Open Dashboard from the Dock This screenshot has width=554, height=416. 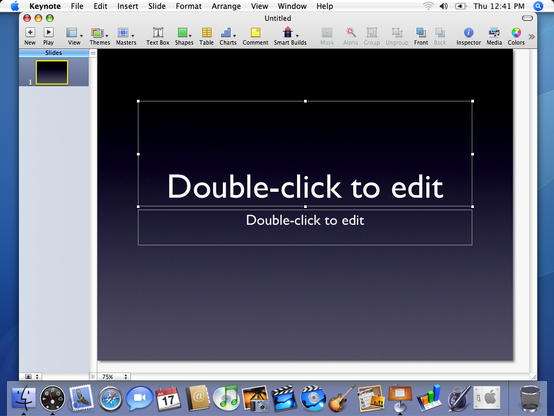[x=52, y=398]
